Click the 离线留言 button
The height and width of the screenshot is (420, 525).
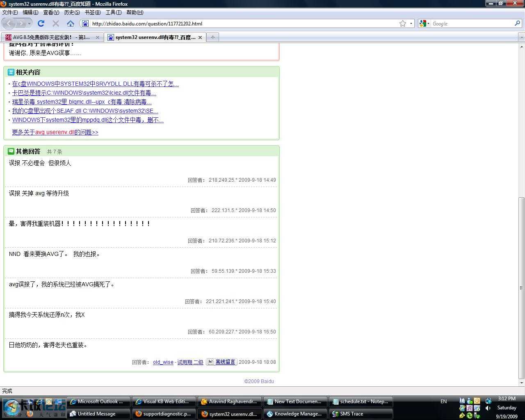coord(221,362)
